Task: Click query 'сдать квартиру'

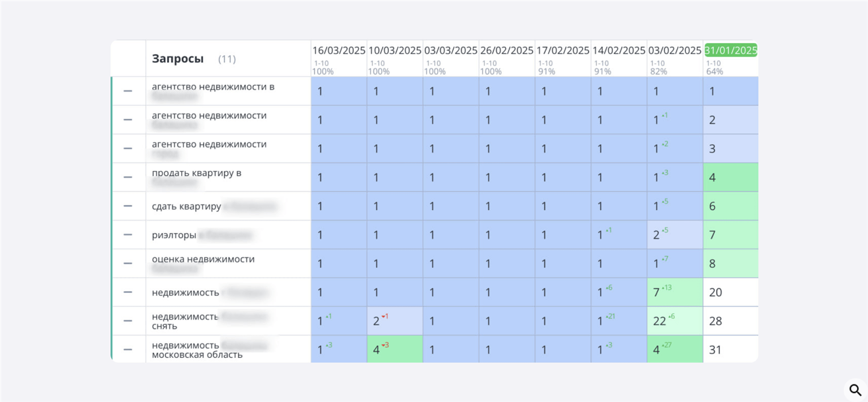Action: 186,206
